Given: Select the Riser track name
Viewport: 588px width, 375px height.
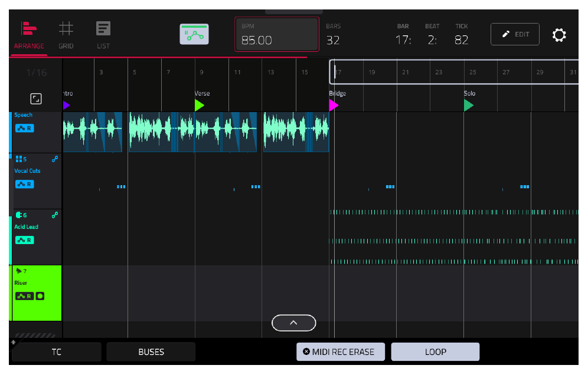Looking at the screenshot, I should (21, 283).
